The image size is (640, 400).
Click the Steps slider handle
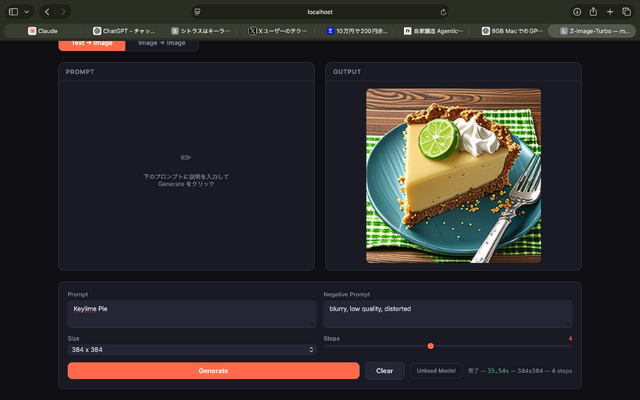[x=430, y=346]
